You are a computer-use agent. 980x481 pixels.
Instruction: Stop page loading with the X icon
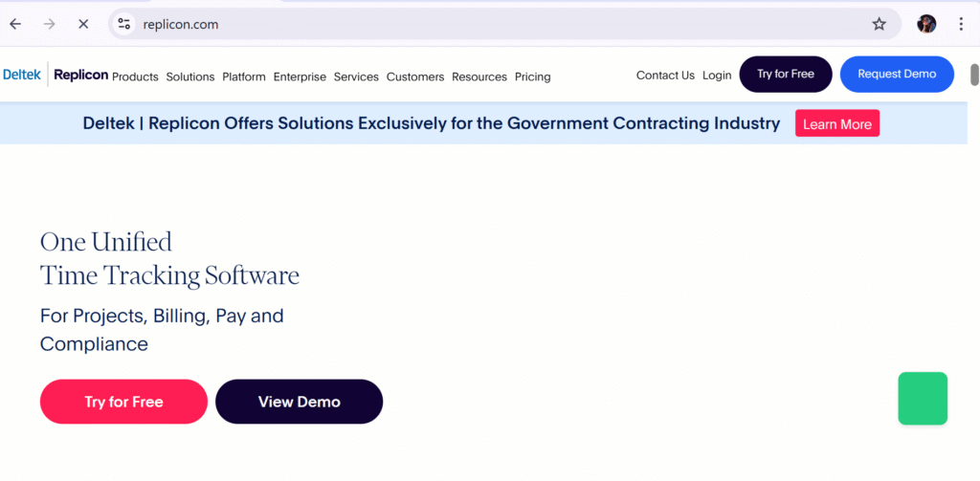(x=83, y=24)
